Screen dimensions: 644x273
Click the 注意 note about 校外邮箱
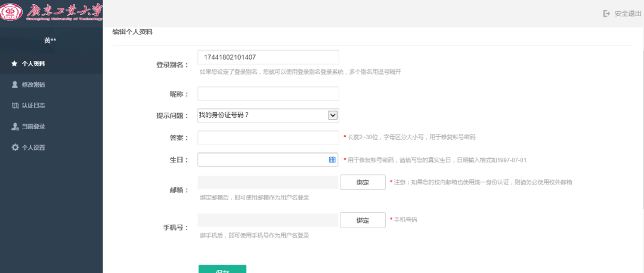pos(484,182)
